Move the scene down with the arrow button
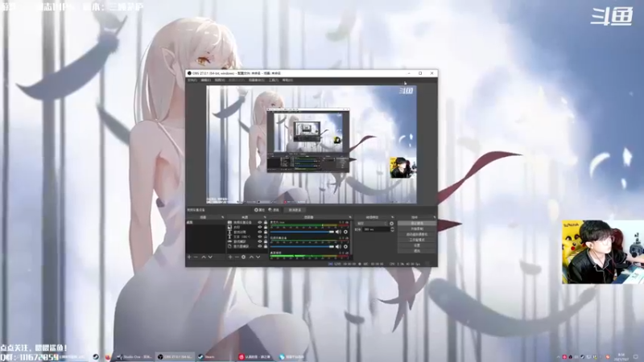This screenshot has width=644, height=362. point(210,257)
